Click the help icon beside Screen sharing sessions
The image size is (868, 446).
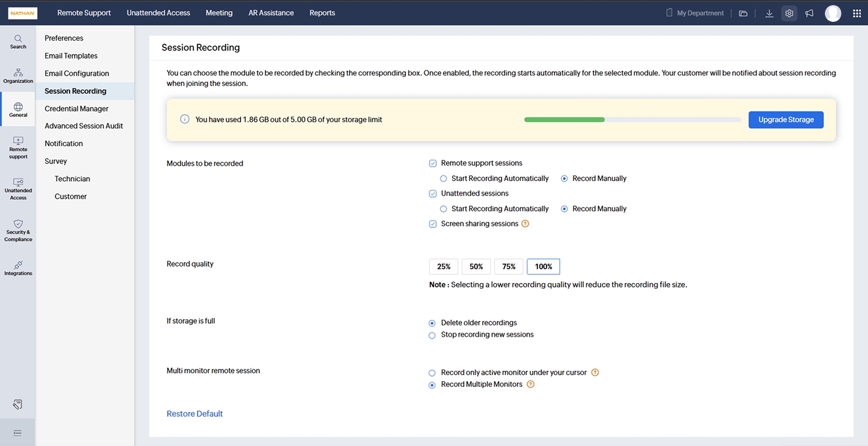coord(525,224)
